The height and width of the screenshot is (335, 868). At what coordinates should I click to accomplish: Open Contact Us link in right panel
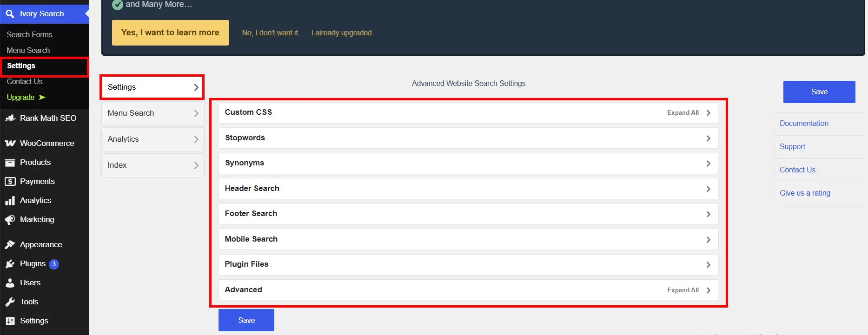point(797,170)
